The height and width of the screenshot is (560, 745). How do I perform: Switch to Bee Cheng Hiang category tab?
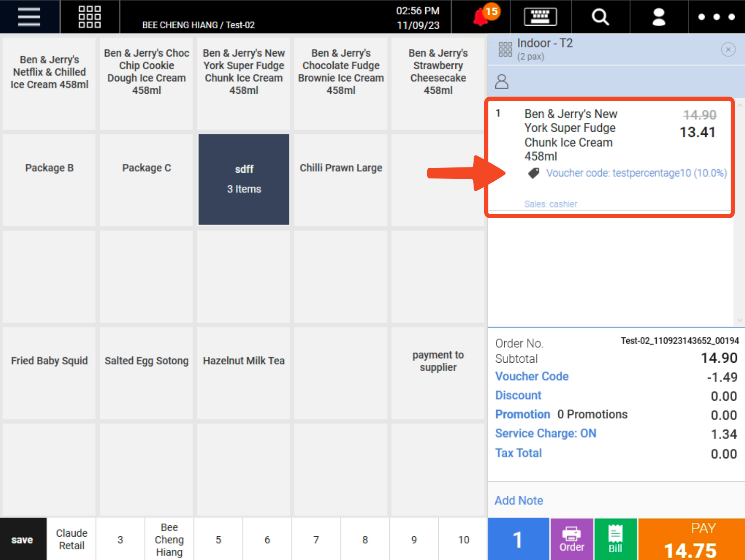[x=169, y=539]
